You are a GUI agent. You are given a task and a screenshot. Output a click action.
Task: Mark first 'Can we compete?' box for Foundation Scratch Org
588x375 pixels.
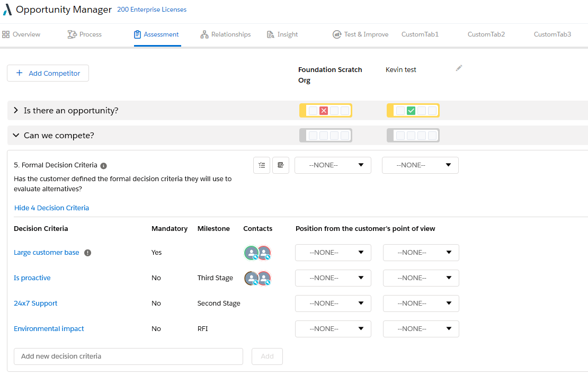click(313, 136)
